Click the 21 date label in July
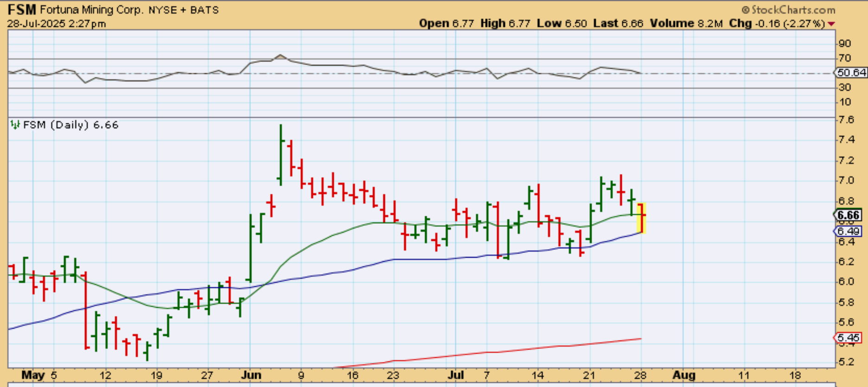This screenshot has height=387, width=868. point(589,375)
